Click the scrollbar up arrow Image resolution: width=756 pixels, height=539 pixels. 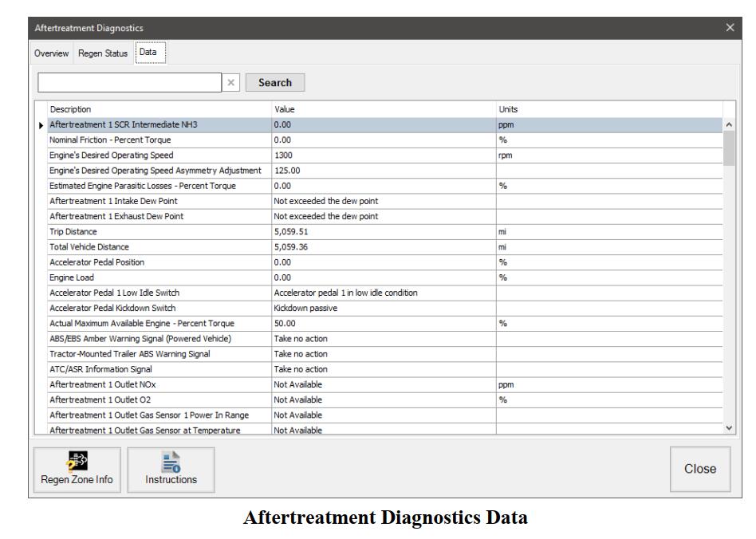729,124
